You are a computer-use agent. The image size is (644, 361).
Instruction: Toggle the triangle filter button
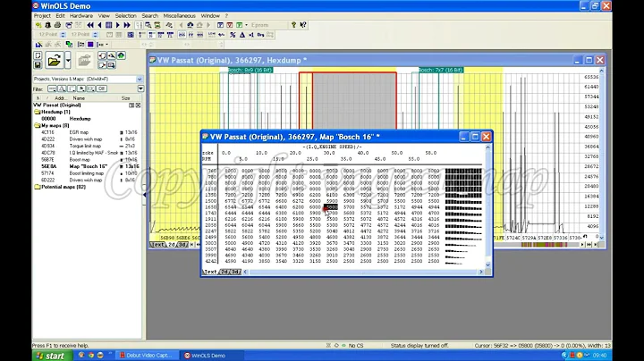coord(62,88)
